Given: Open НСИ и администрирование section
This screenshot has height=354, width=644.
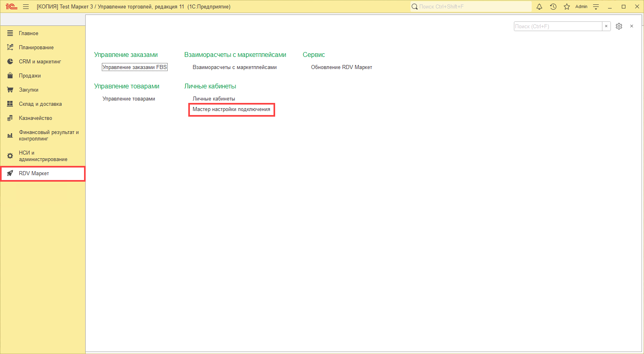Looking at the screenshot, I should (43, 156).
